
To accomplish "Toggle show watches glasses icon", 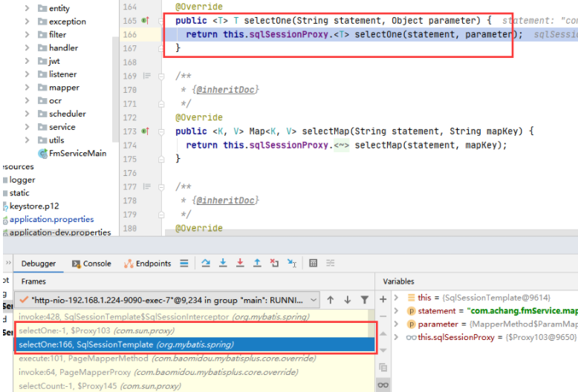I will point(383,385).
